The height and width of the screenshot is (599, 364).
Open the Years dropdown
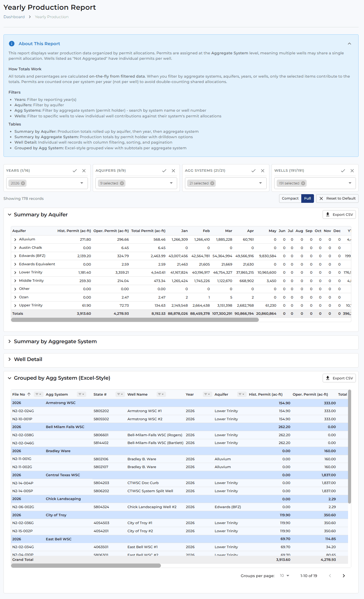tap(82, 183)
